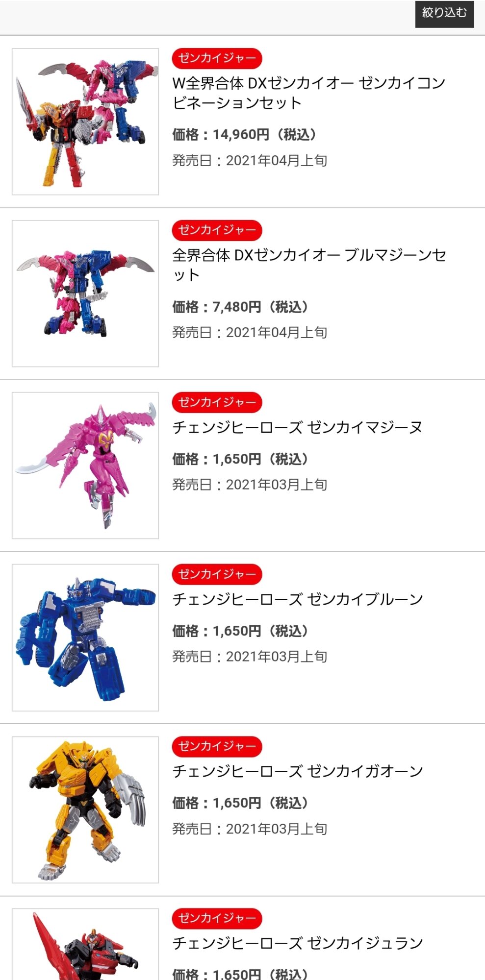
Task: Open W全界合体 DXゼンカイオー combination set thumbnail
Action: pyautogui.click(x=85, y=122)
